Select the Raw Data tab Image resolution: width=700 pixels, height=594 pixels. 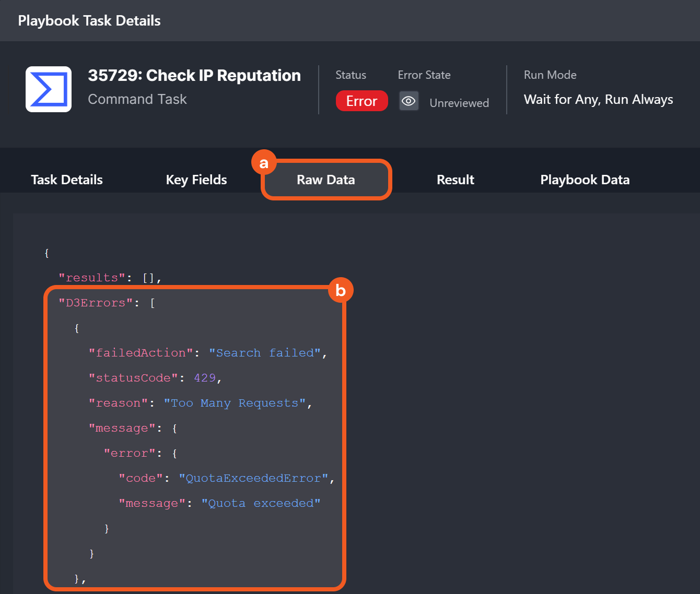point(326,180)
